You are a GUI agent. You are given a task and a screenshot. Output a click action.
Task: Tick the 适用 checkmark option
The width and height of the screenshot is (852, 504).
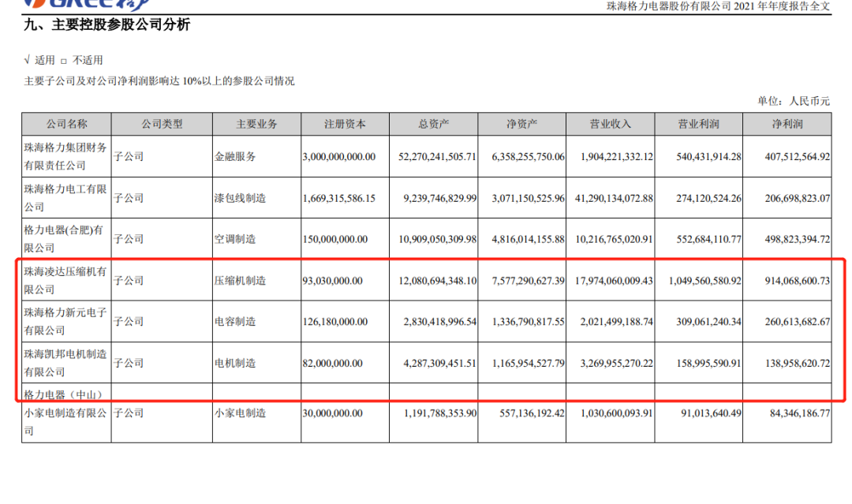pyautogui.click(x=27, y=60)
